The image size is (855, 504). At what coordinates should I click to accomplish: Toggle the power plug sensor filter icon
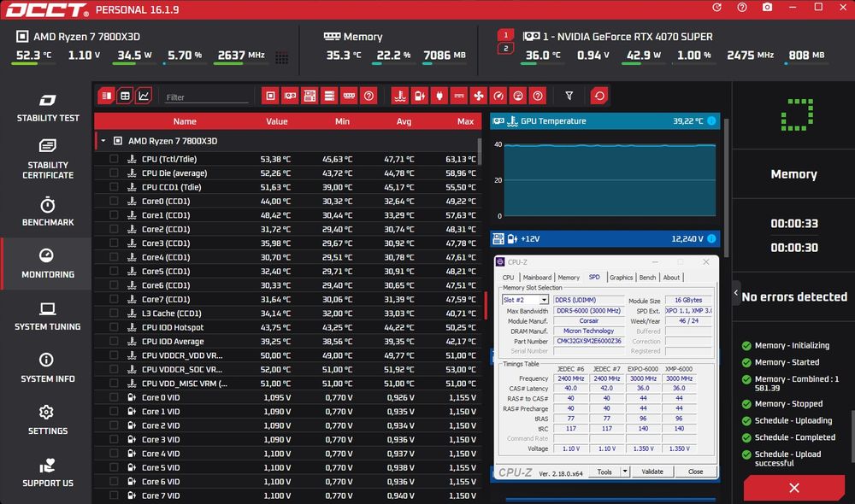[x=439, y=96]
